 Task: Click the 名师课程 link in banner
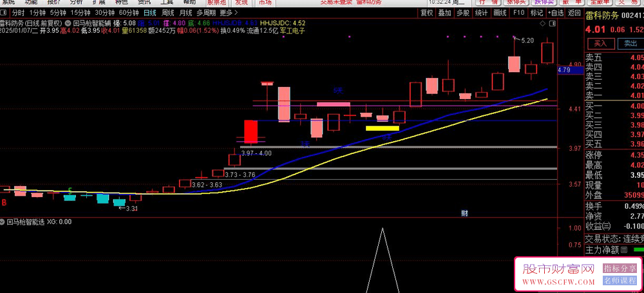click(x=620, y=281)
